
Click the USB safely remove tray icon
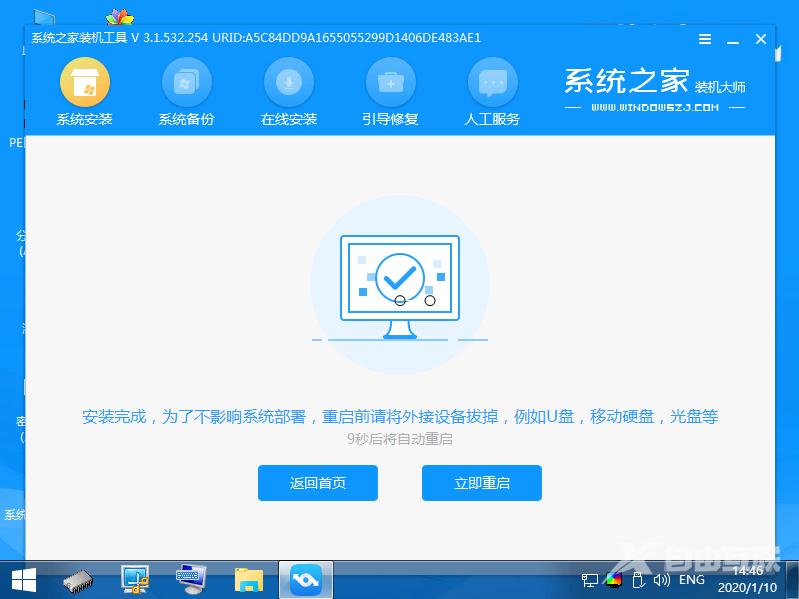point(637,580)
